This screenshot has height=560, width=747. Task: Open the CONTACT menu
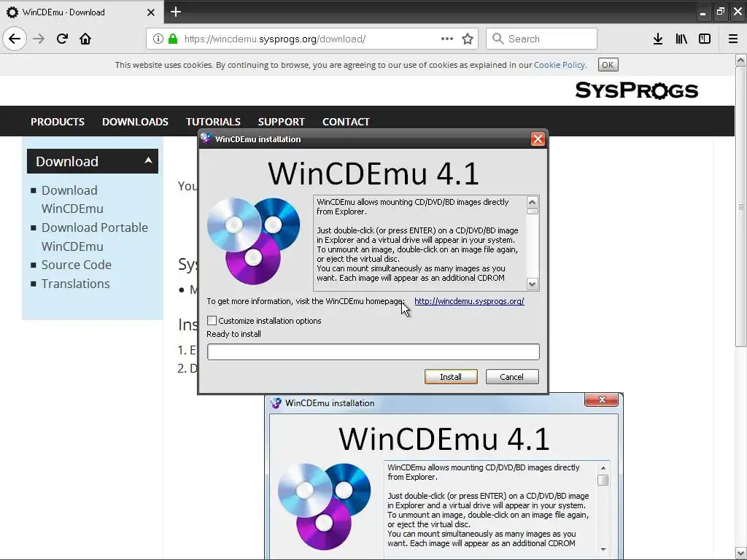(x=346, y=122)
